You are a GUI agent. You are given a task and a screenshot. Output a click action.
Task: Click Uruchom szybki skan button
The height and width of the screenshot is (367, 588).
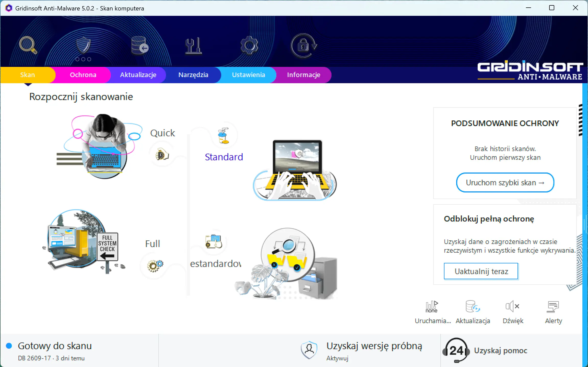click(x=505, y=182)
